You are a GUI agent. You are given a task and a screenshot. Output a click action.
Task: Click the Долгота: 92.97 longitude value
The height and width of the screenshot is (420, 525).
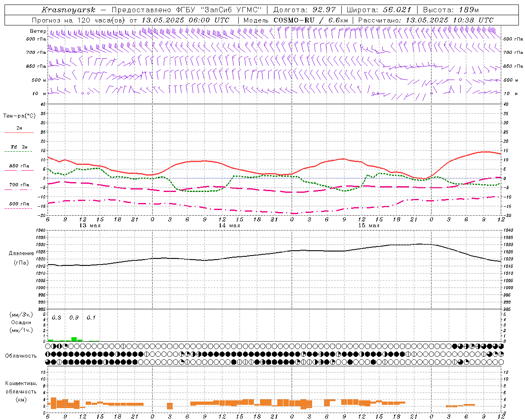[304, 10]
